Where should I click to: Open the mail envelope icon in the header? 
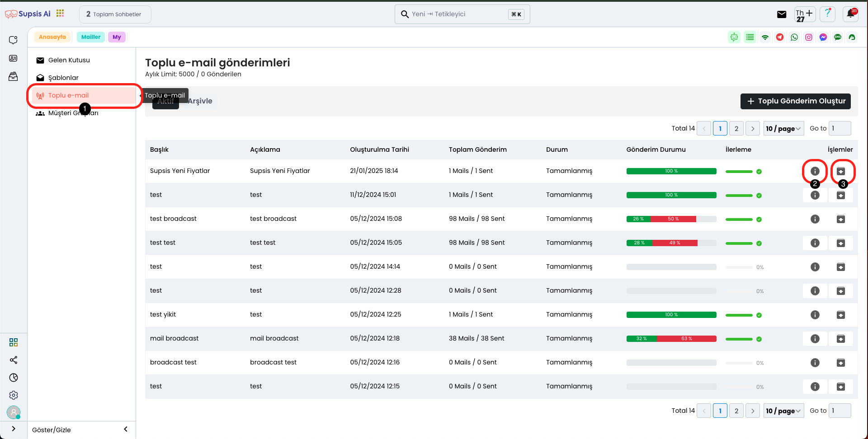[782, 14]
